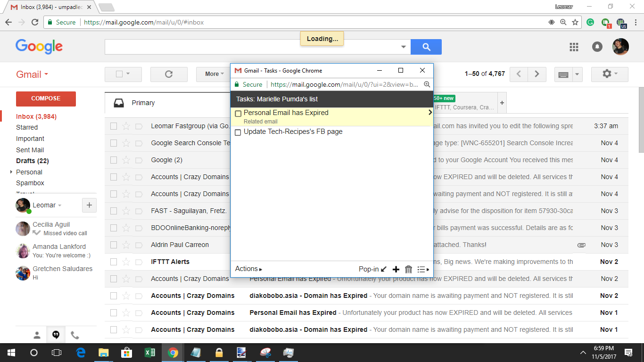Image resolution: width=644 pixels, height=362 pixels.
Task: Open the Gmail product switcher dropdown
Action: pyautogui.click(x=32, y=74)
